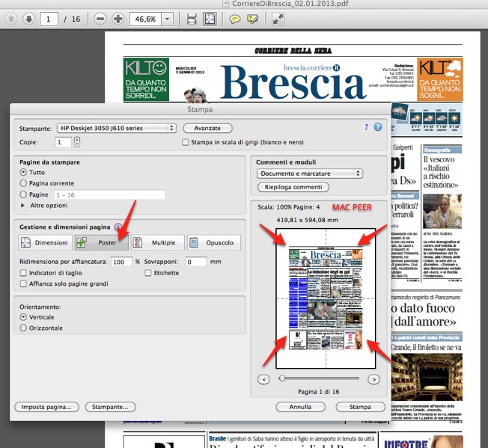Add a sticky note comment
The image size is (488, 448).
pyautogui.click(x=235, y=19)
